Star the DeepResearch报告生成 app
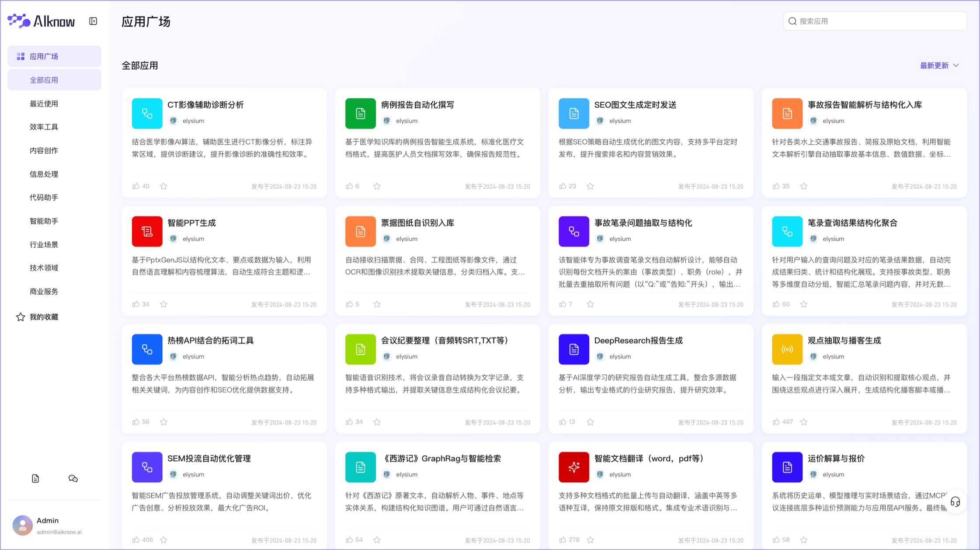The height and width of the screenshot is (550, 980). [590, 422]
